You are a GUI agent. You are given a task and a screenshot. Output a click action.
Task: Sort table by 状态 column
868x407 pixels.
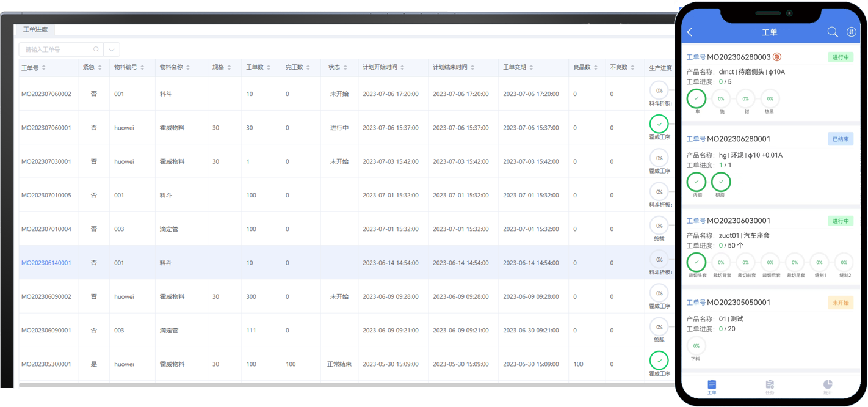coord(345,67)
